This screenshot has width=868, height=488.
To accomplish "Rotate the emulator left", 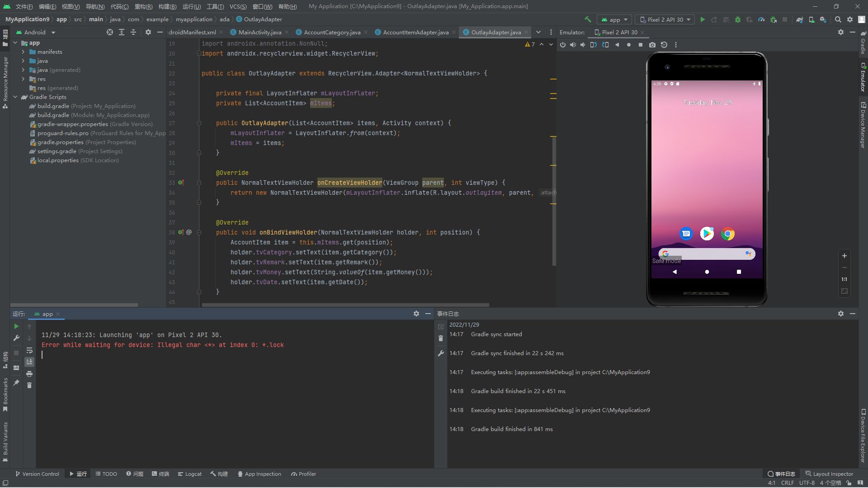I will (x=594, y=45).
